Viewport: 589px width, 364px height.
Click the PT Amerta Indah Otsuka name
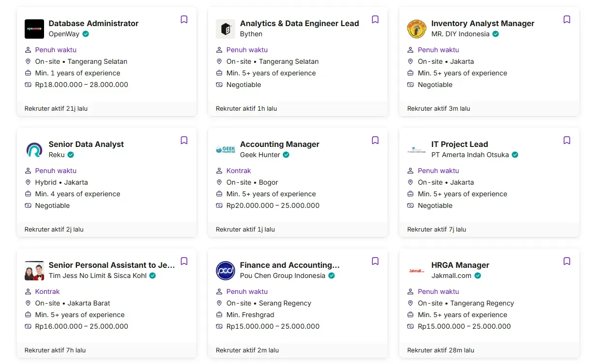click(x=469, y=155)
